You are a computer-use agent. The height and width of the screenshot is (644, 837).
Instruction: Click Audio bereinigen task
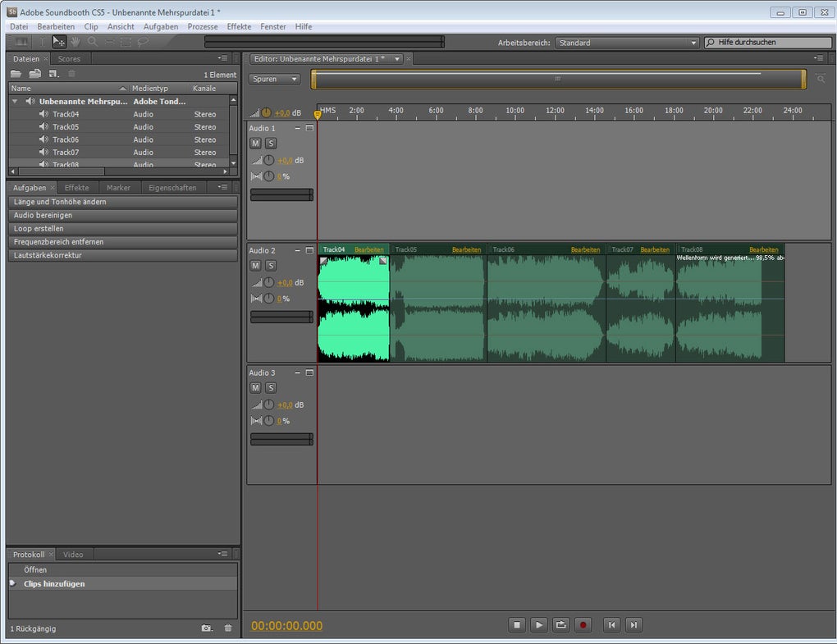click(123, 215)
